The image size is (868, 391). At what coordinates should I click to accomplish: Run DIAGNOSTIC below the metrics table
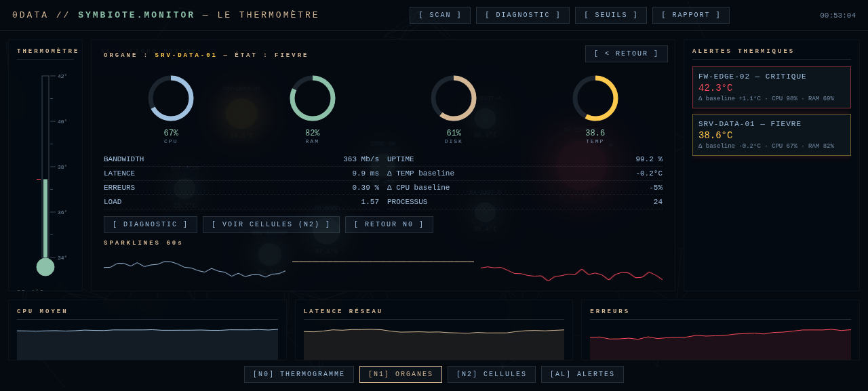coord(151,225)
